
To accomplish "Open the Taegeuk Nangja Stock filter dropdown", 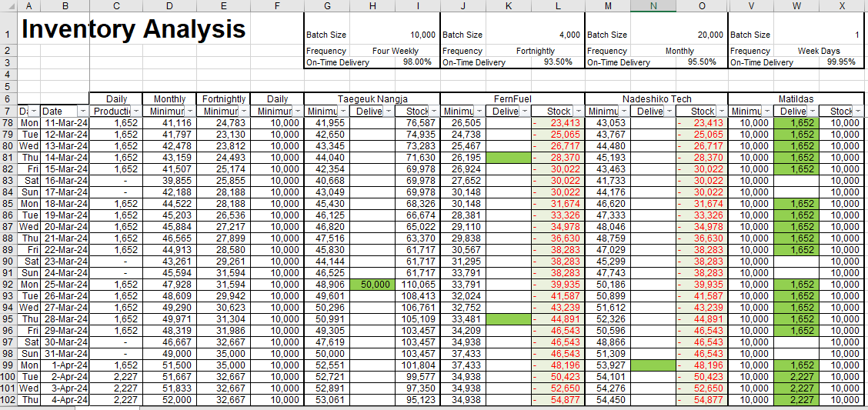I will pyautogui.click(x=433, y=112).
